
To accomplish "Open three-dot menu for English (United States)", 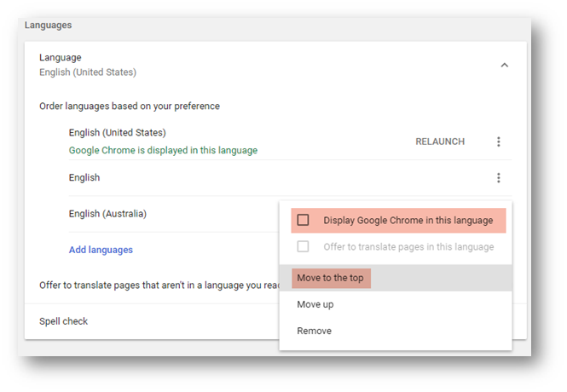I will pos(499,141).
